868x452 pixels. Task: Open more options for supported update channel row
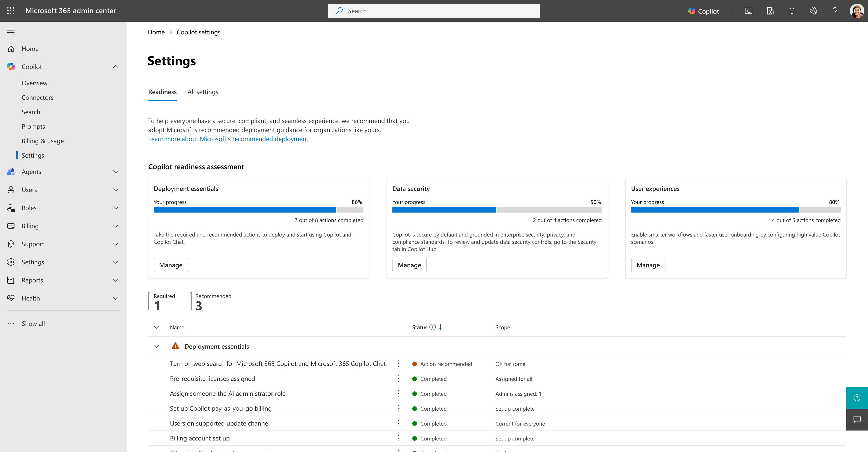[399, 423]
